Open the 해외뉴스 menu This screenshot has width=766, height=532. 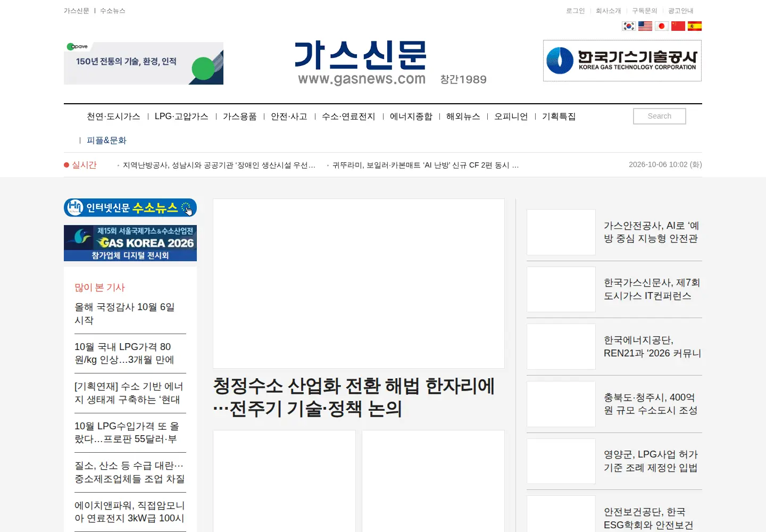pos(463,117)
